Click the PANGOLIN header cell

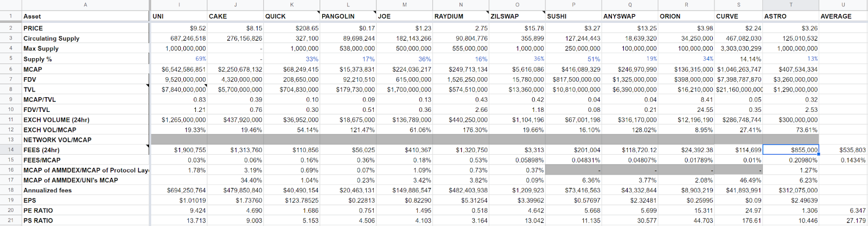pos(348,16)
